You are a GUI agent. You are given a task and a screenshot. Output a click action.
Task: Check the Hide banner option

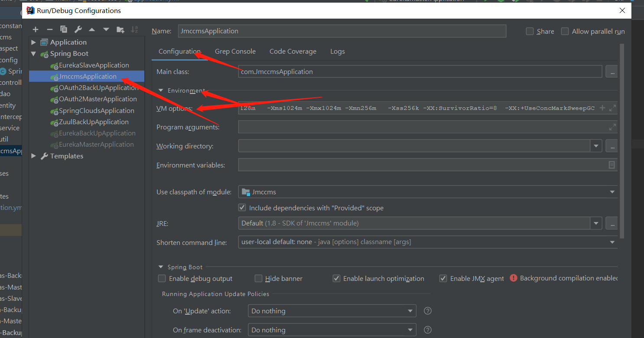point(258,278)
